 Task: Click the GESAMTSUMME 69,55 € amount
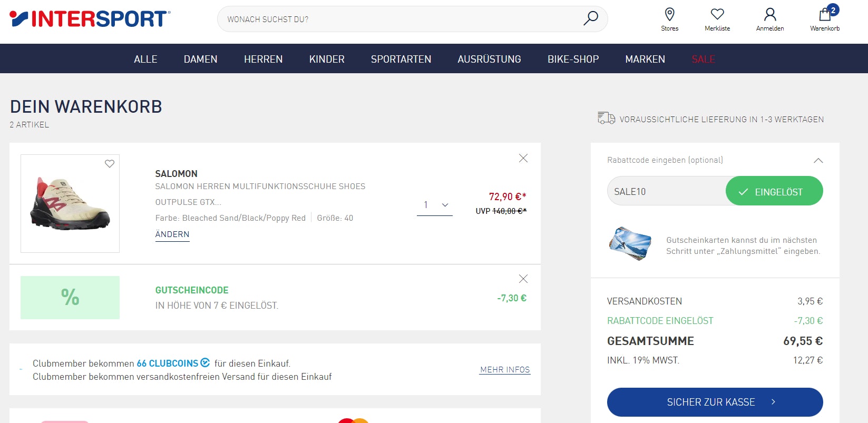(x=803, y=341)
